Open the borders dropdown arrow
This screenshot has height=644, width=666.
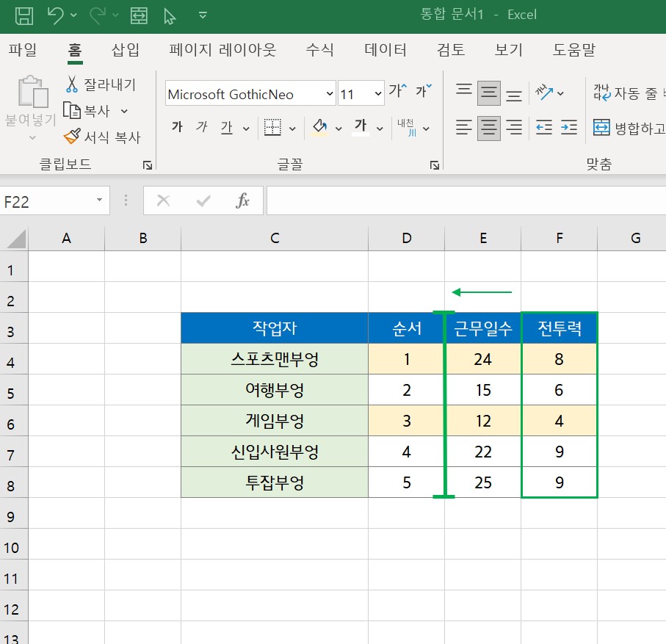[292, 129]
